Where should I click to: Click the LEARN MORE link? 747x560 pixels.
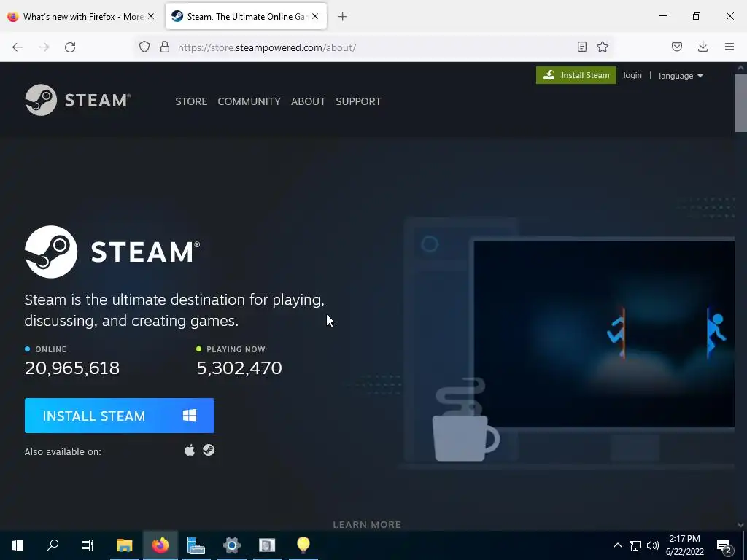pos(367,525)
